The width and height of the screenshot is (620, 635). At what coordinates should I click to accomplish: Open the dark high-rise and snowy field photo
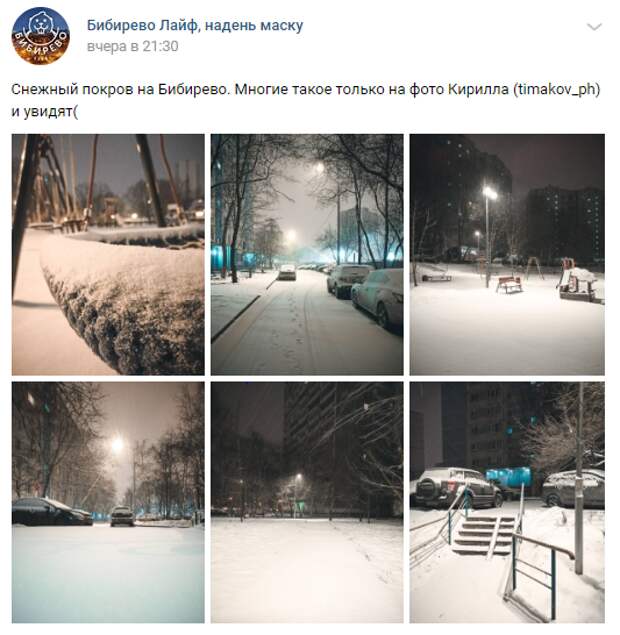[307, 502]
